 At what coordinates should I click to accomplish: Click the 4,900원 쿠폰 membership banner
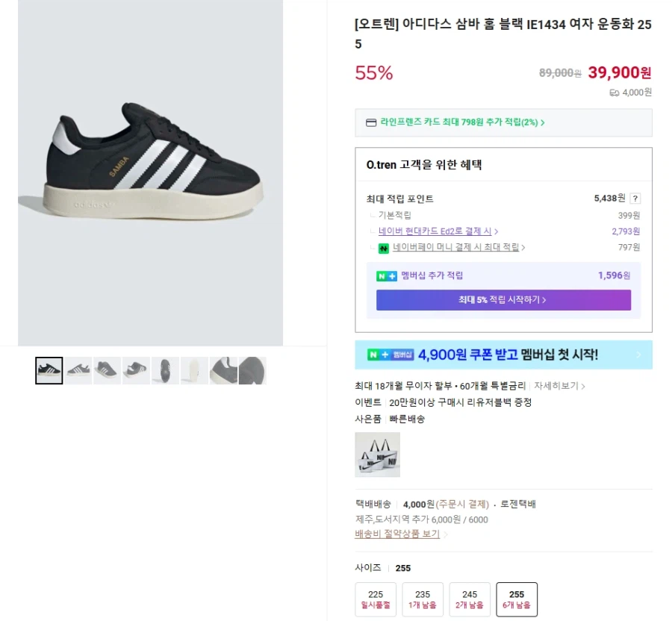503,355
